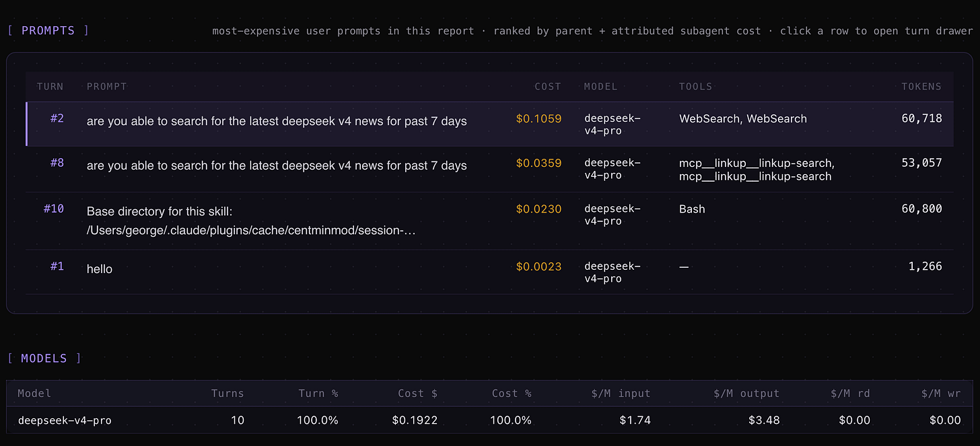Image resolution: width=980 pixels, height=446 pixels.
Task: Click the model cell of turn #10 row
Action: click(x=612, y=215)
